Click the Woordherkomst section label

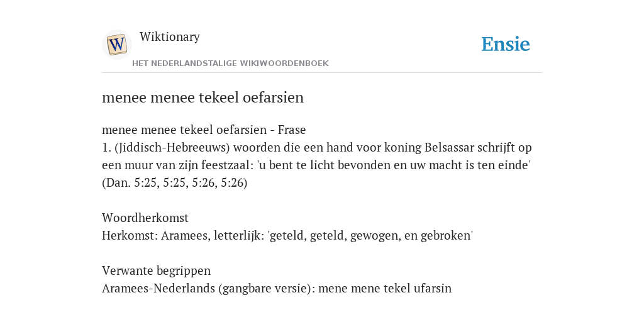click(x=145, y=218)
